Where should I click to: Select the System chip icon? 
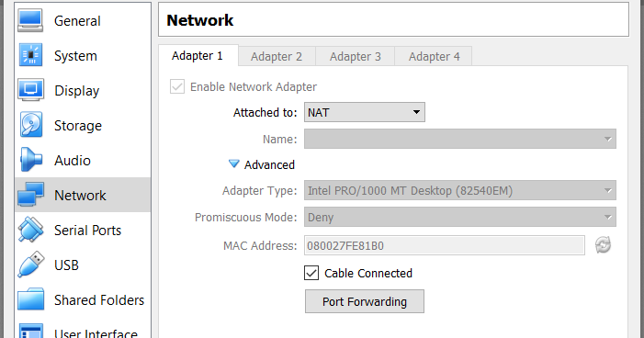pyautogui.click(x=30, y=55)
